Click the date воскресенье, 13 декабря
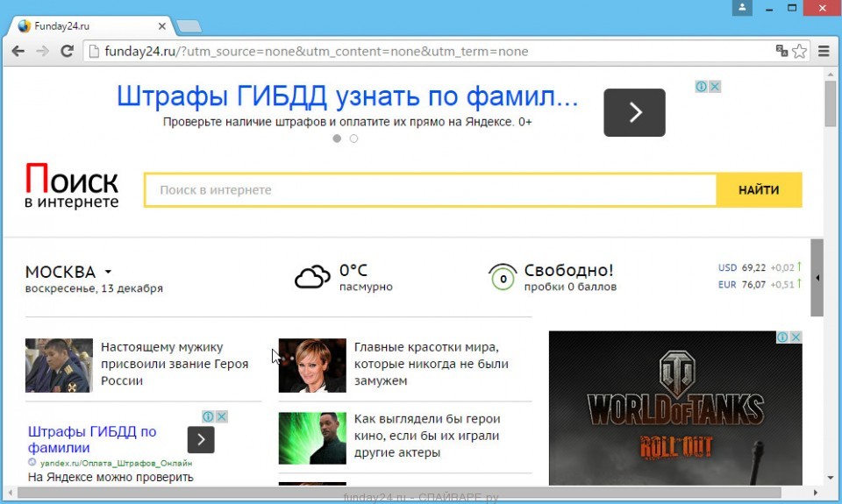The width and height of the screenshot is (842, 504). [94, 288]
